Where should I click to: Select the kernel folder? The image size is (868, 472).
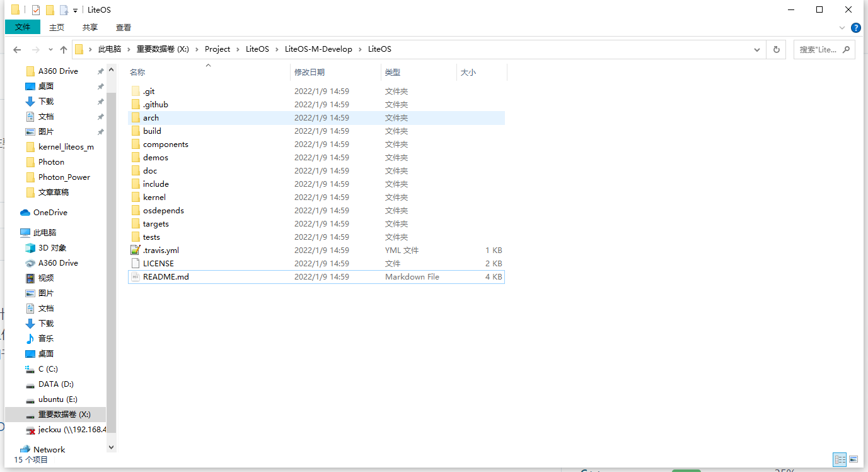316,198
